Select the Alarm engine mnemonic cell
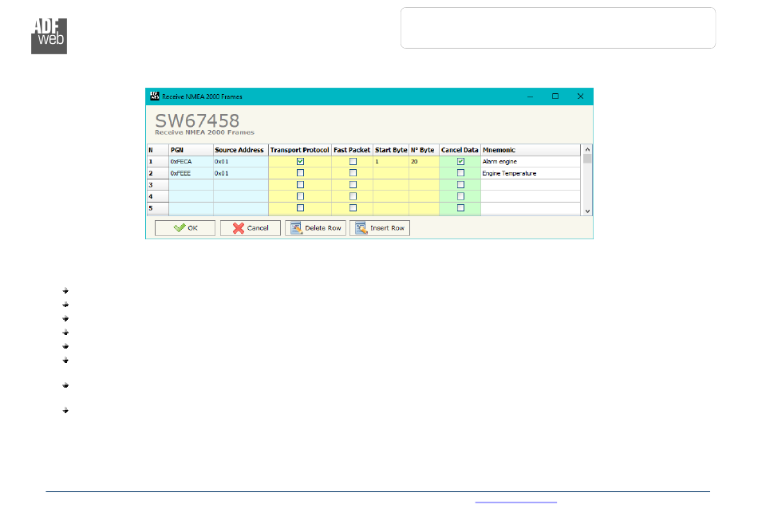 pyautogui.click(x=531, y=161)
